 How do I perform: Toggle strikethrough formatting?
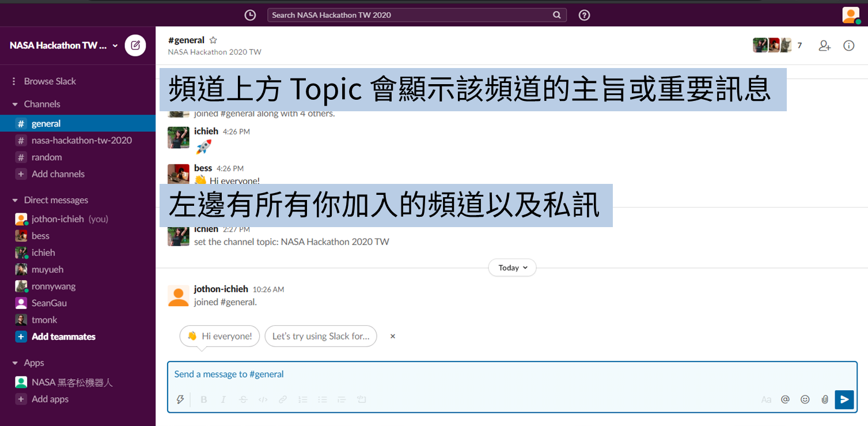click(243, 399)
